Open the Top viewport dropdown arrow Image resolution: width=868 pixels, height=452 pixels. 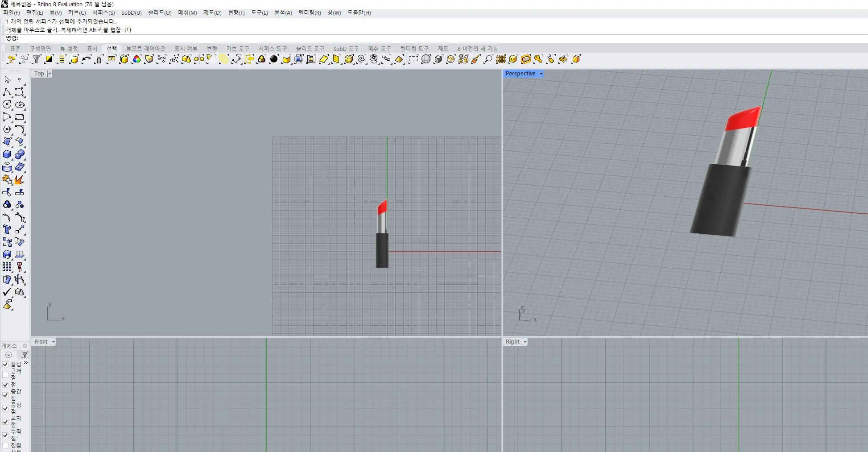point(50,74)
